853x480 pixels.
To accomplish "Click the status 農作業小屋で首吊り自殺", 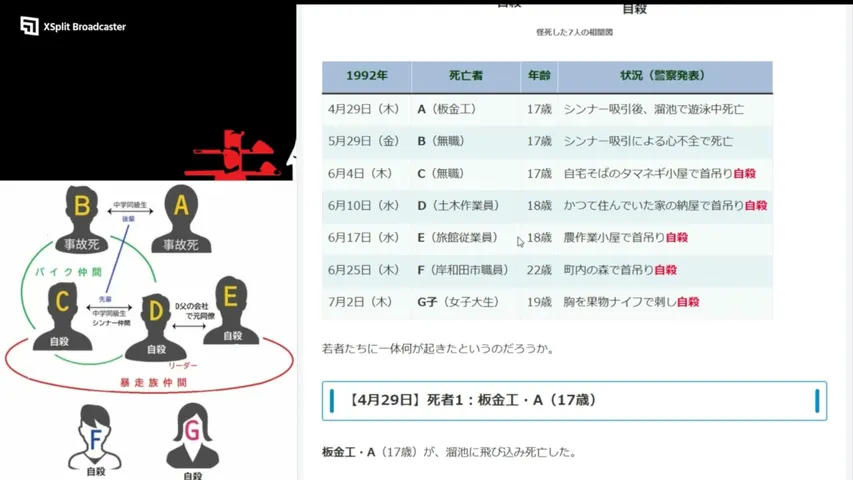I will [x=626, y=238].
